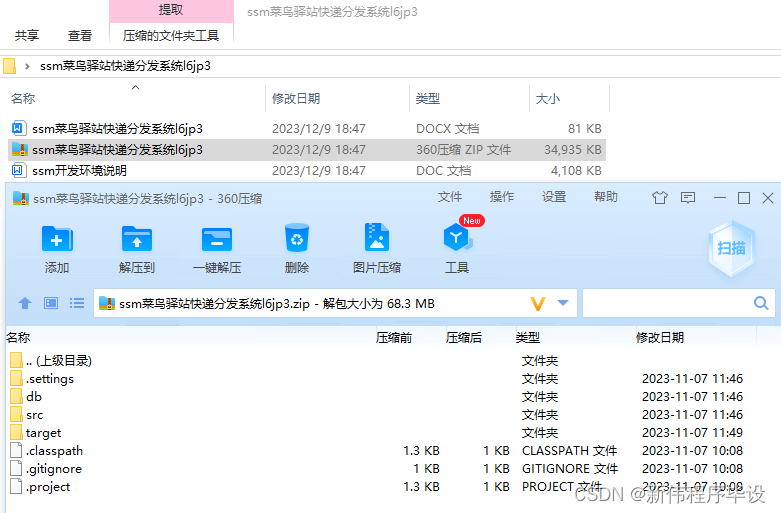
Task: Open the 操作 menu in 360压缩
Action: point(502,197)
